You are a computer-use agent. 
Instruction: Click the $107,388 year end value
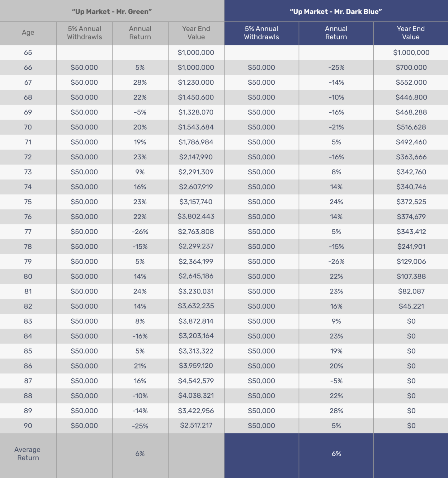point(411,277)
